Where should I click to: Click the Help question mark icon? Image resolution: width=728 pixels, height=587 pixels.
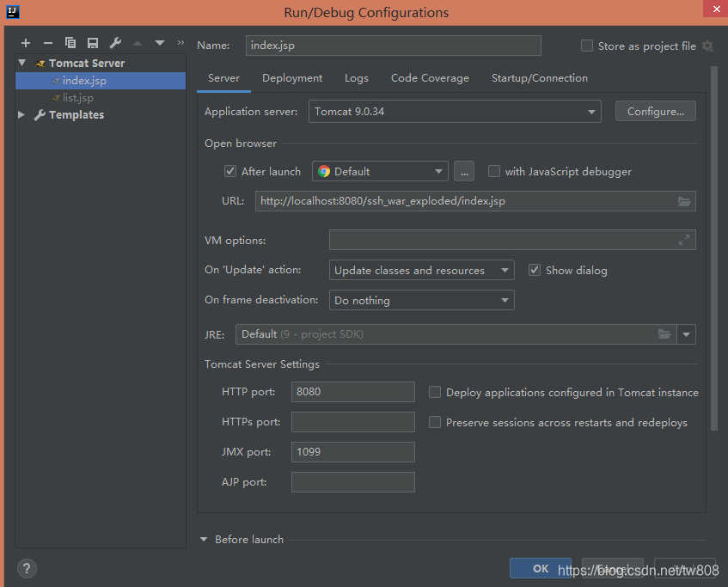pos(27,568)
